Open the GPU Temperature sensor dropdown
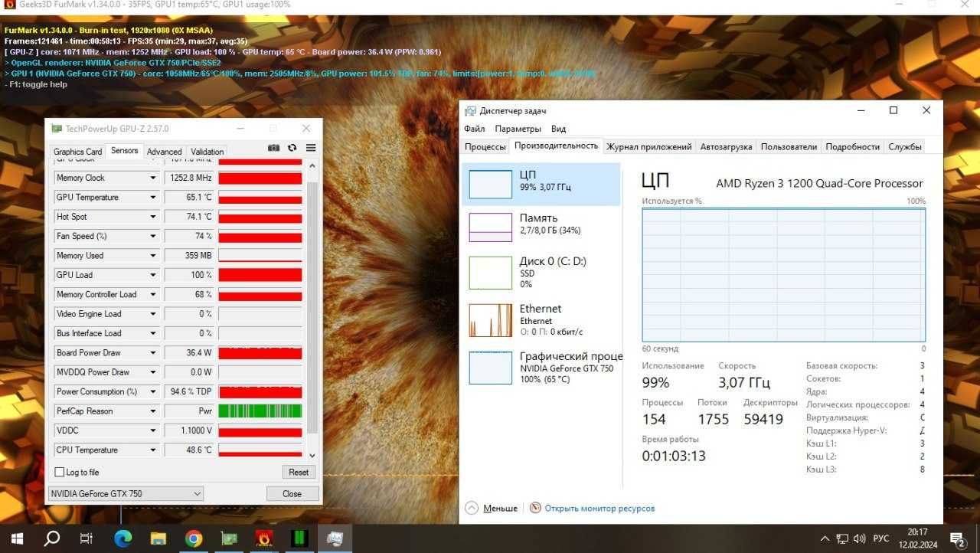The width and height of the screenshot is (980, 553). coord(152,197)
